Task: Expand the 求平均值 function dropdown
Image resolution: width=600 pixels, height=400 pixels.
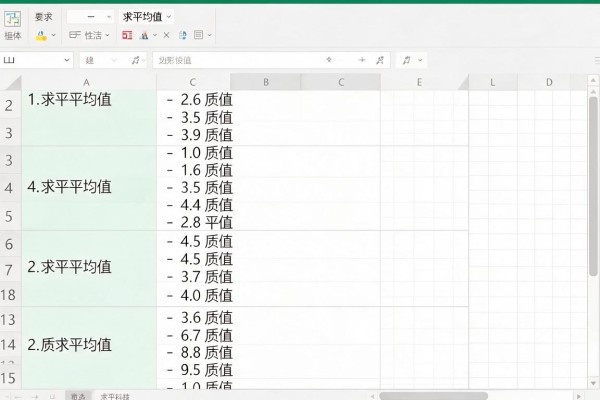Action: pyautogui.click(x=169, y=17)
